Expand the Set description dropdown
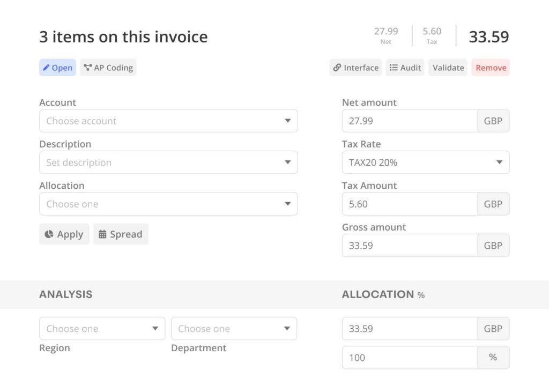549x392 pixels. click(168, 162)
